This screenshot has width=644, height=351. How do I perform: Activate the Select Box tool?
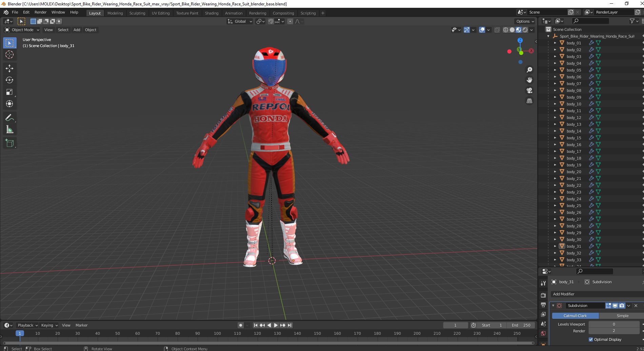[9, 43]
